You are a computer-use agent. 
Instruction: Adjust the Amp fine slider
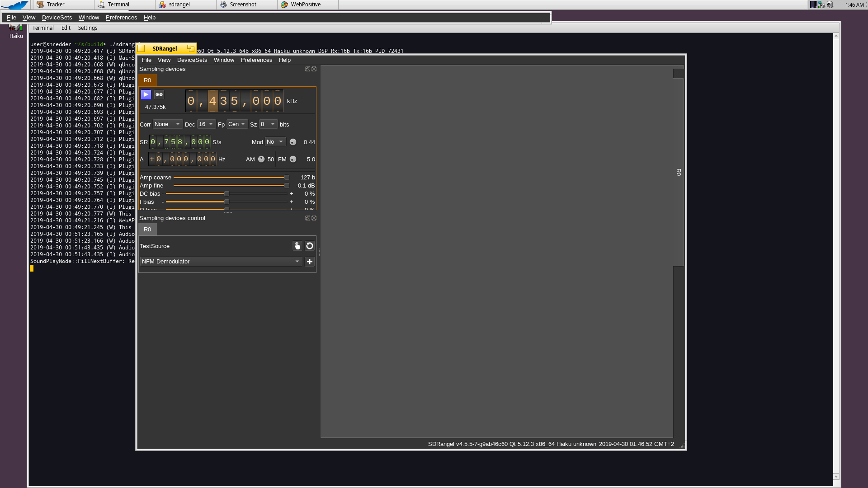231,186
